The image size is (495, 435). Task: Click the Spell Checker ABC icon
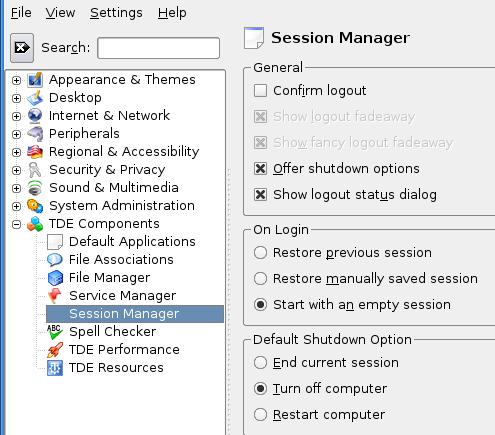pos(55,332)
